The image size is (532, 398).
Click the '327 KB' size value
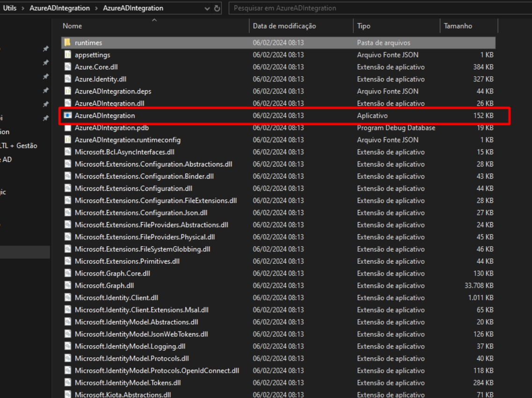(483, 80)
